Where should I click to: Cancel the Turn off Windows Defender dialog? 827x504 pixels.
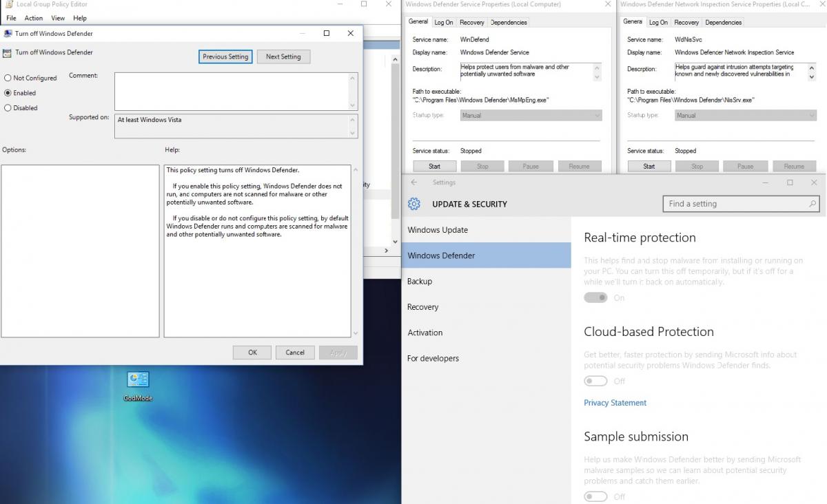point(295,353)
